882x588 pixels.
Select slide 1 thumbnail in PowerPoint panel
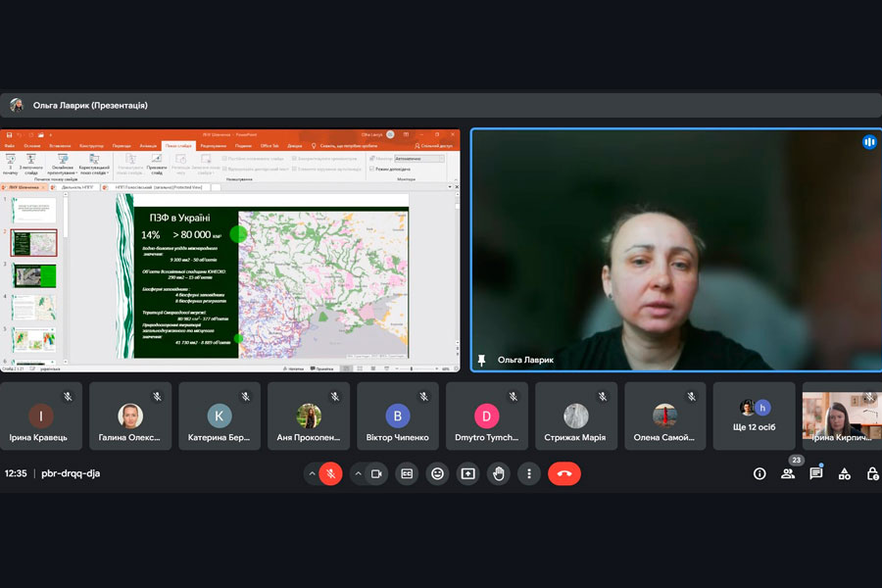pos(33,210)
